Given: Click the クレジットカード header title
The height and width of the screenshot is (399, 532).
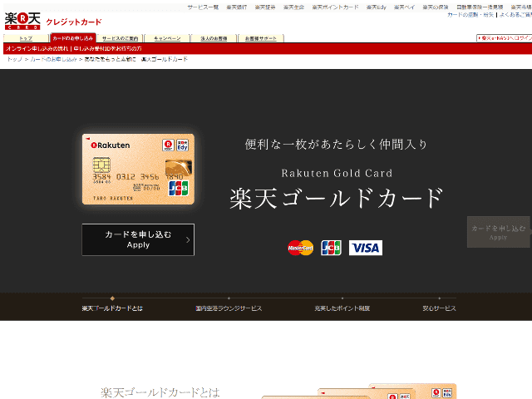Looking at the screenshot, I should click(x=74, y=22).
